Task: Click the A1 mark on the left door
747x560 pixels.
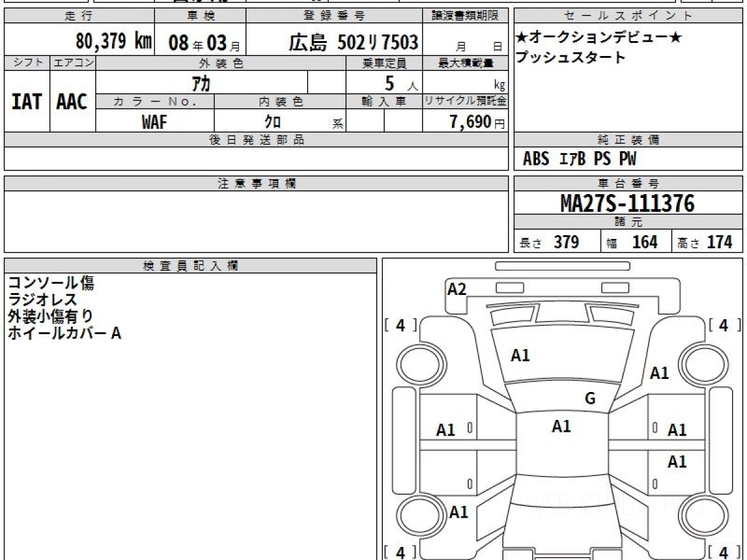Action: pyautogui.click(x=446, y=430)
